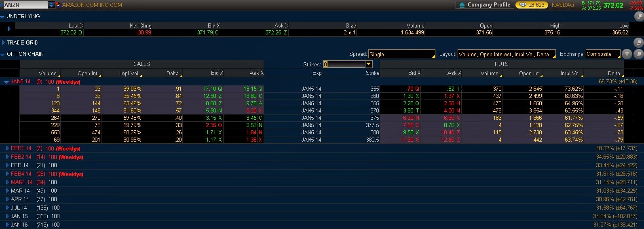Viewport: 644px width, 229px height.
Task: Detach the Underlying section with its pop-out icon
Action: [639, 16]
